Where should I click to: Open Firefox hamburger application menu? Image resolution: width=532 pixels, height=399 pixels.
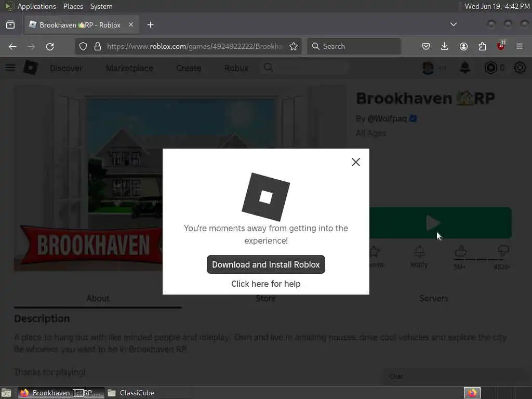coord(520,46)
